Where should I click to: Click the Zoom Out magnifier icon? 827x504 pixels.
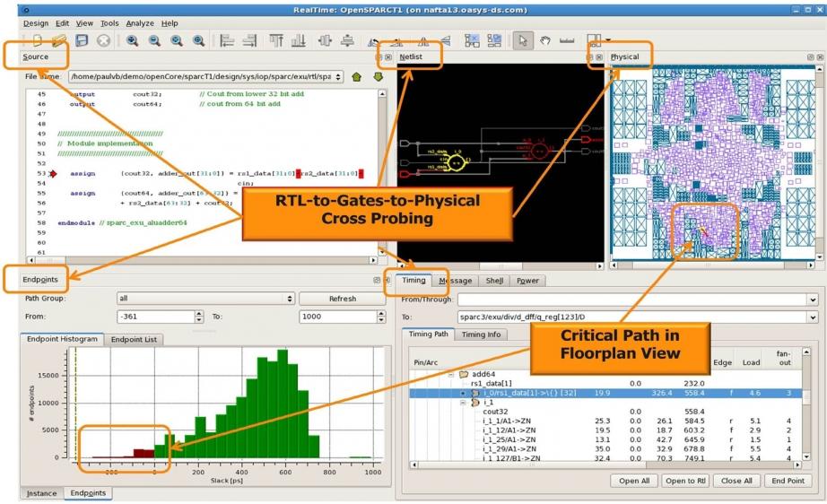[154, 40]
